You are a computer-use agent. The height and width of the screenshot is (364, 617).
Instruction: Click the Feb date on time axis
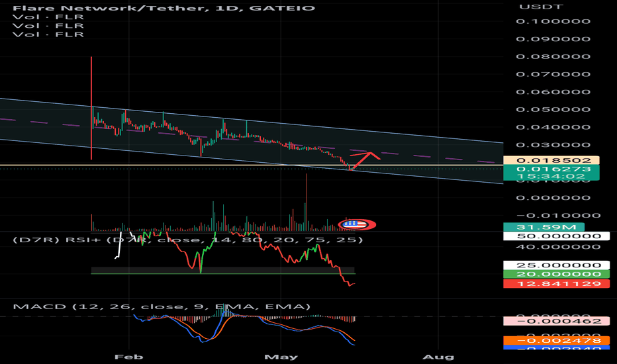pos(128,357)
